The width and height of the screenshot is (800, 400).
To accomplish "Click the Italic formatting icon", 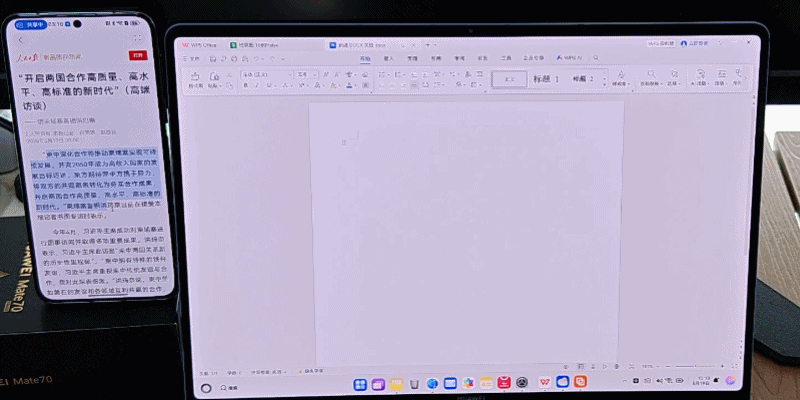I will coord(255,86).
